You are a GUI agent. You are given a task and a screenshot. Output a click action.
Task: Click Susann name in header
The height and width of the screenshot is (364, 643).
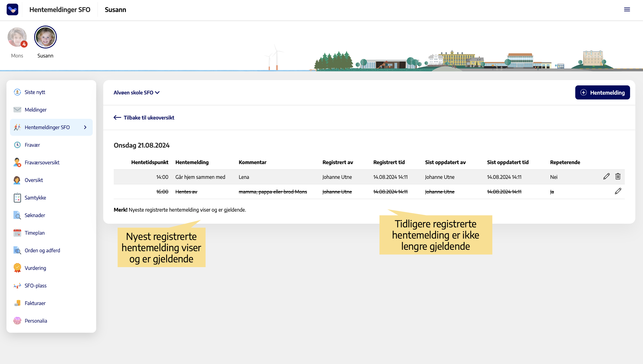coord(115,10)
